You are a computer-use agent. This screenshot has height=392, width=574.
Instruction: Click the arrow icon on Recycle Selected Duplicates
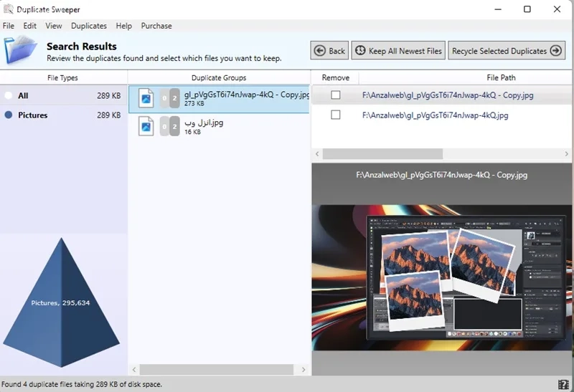[555, 50]
